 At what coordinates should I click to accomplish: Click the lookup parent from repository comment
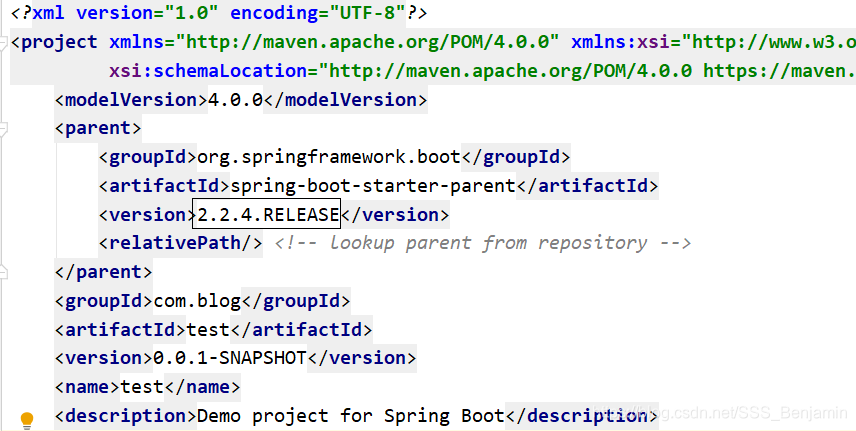coord(483,243)
